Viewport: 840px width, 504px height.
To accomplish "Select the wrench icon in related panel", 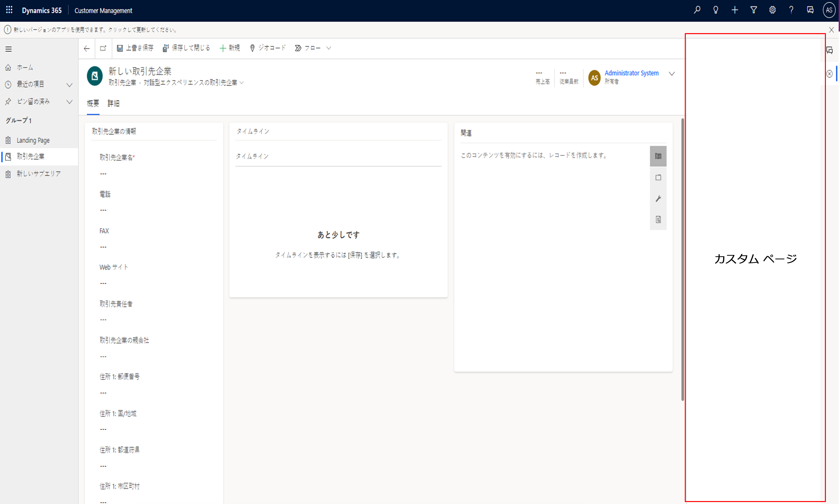I will pos(658,199).
